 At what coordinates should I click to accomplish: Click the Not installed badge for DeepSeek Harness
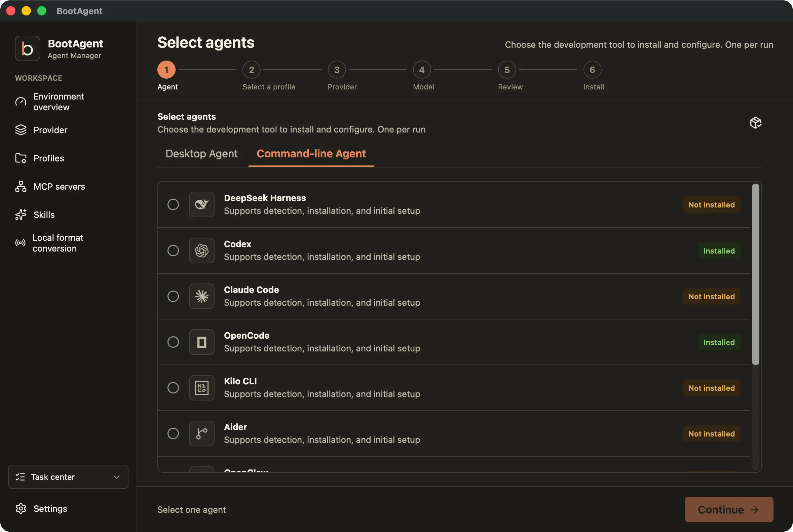[x=712, y=204]
